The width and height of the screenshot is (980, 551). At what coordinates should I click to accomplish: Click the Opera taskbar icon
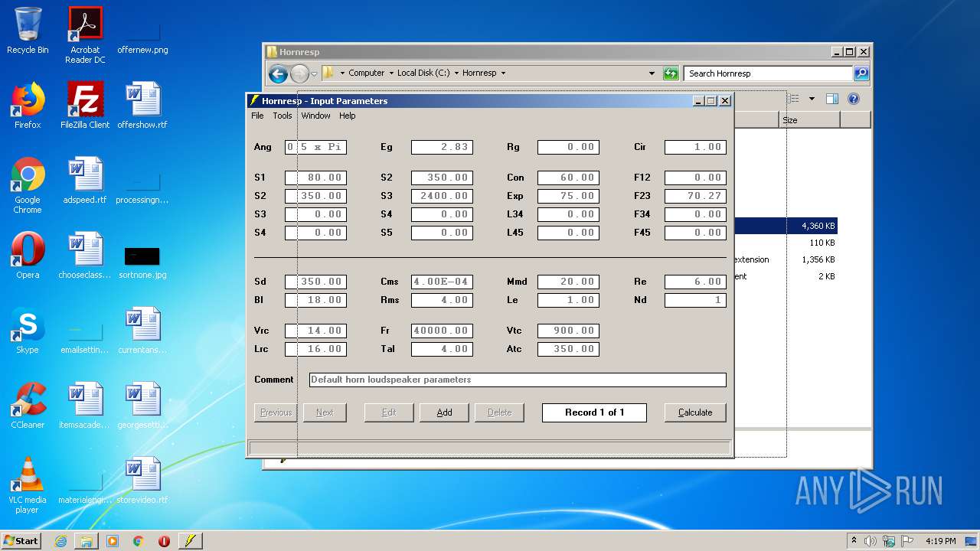click(164, 541)
